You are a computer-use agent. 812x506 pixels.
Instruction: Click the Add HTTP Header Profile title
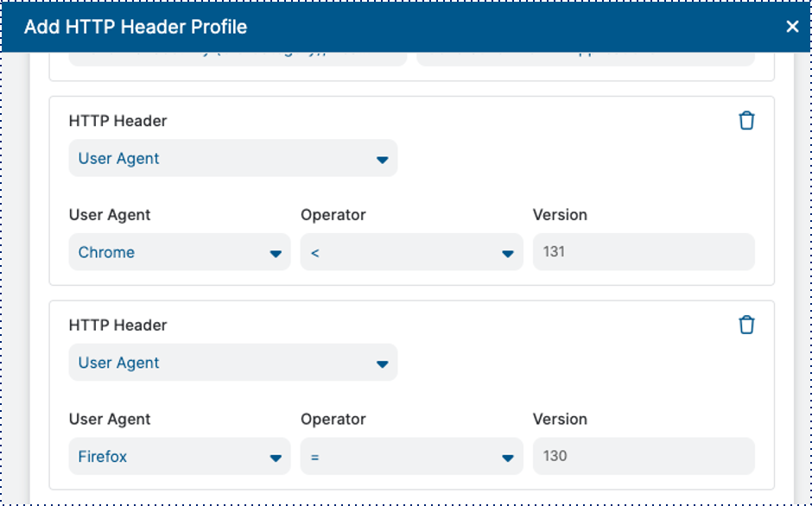[x=136, y=27]
